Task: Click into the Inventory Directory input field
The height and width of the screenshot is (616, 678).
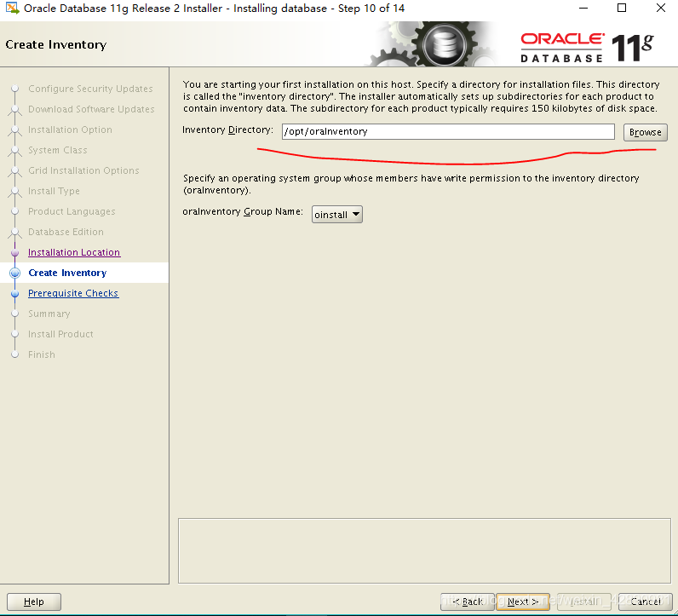Action: pyautogui.click(x=448, y=131)
